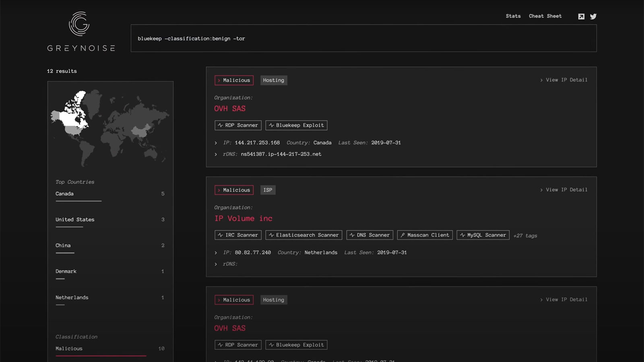Click IP Volume inc organization name
This screenshot has width=644, height=362.
[x=244, y=218]
